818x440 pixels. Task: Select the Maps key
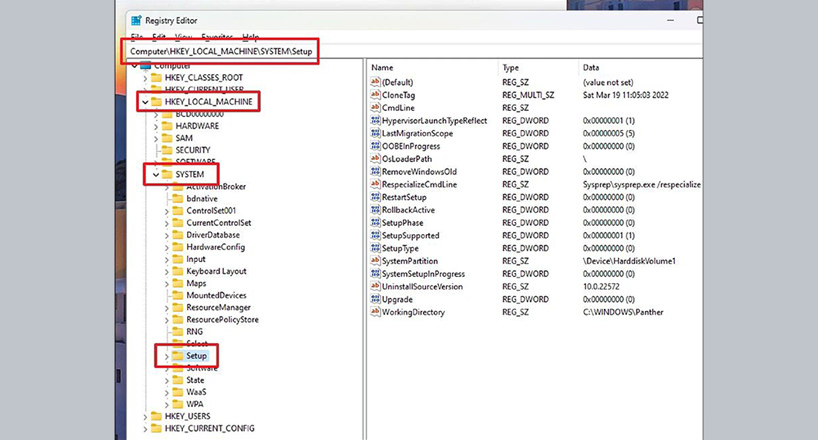point(196,283)
